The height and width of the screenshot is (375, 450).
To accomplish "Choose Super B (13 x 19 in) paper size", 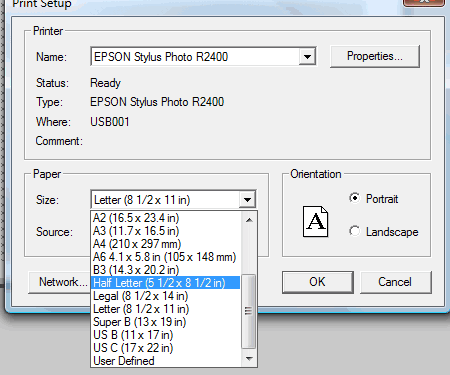I will click(x=166, y=322).
